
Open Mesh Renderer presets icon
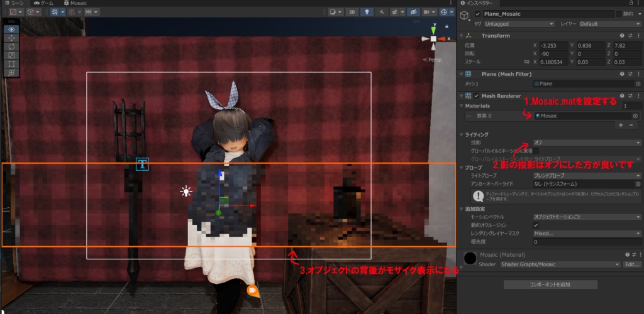[x=630, y=96]
